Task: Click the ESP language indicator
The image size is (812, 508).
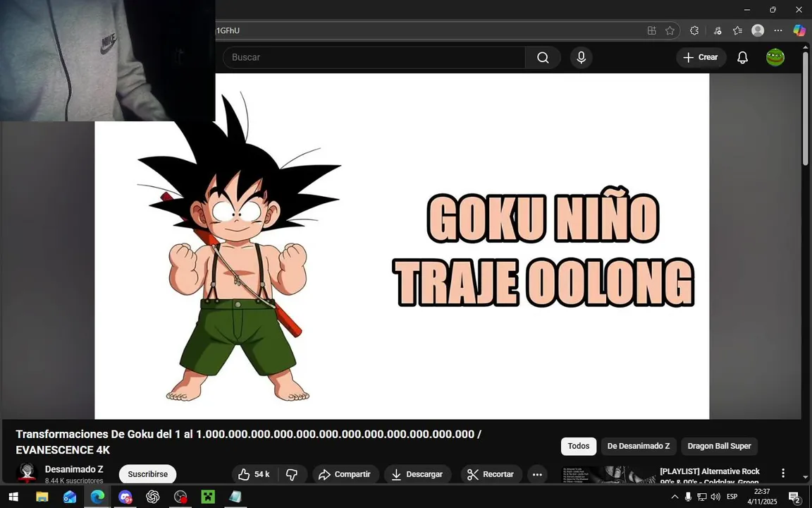Action: 732,497
